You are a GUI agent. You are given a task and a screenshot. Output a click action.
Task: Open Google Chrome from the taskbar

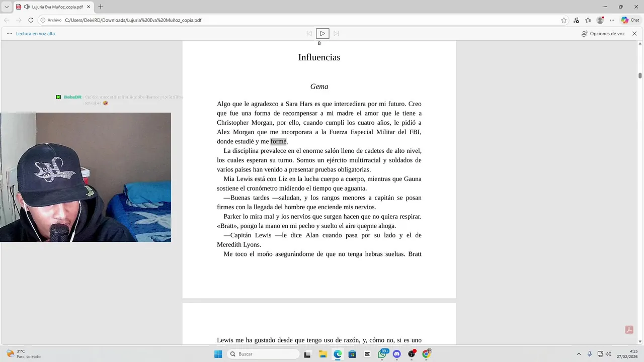(x=427, y=354)
